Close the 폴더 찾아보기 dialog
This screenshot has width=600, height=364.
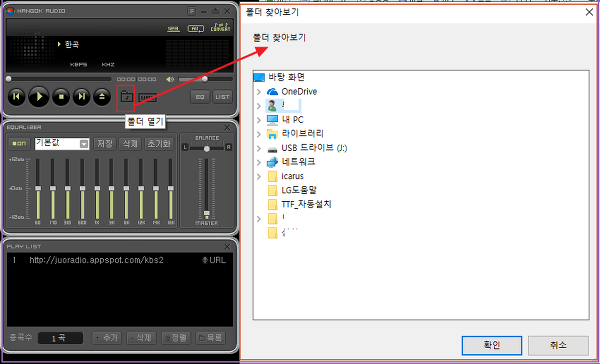(x=589, y=12)
